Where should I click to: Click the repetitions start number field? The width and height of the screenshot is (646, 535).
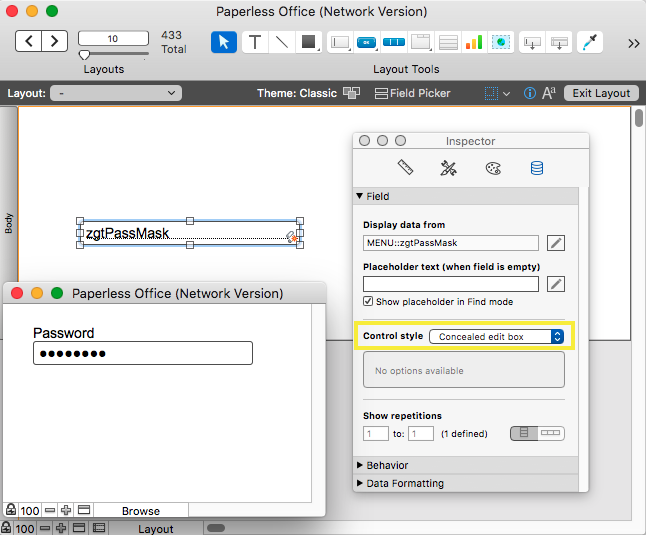point(375,434)
